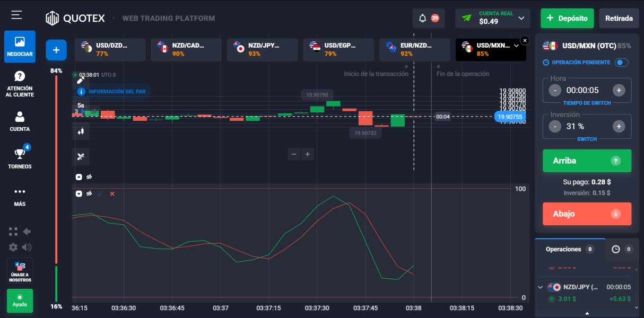The width and height of the screenshot is (644, 318).
Task: Click Arriba green trade button
Action: pyautogui.click(x=587, y=161)
